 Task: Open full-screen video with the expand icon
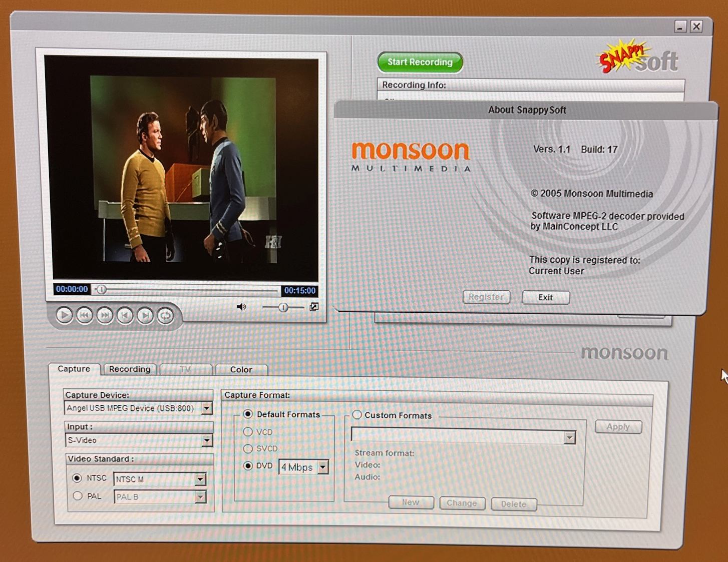point(314,307)
